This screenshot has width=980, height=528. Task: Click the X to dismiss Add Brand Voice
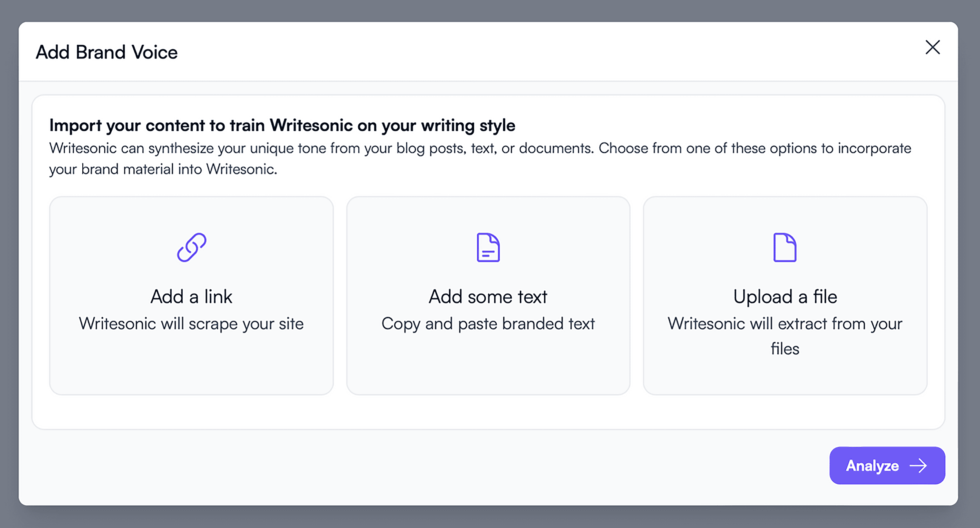[x=933, y=48]
